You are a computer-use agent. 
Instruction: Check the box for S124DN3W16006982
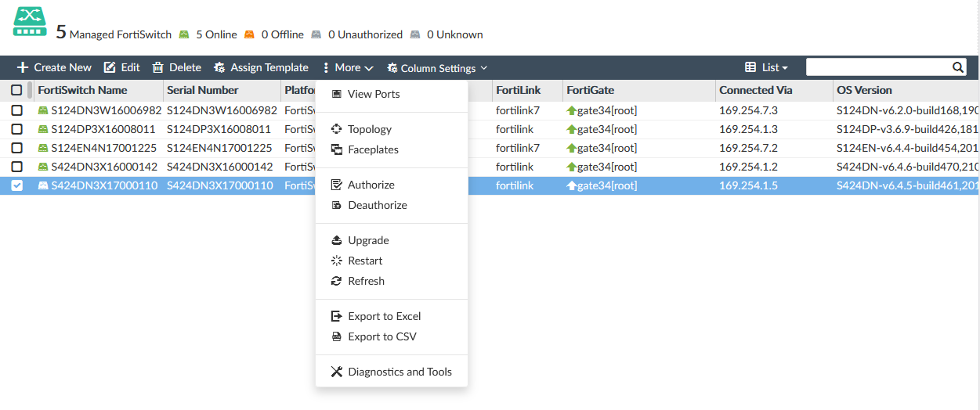tap(16, 111)
